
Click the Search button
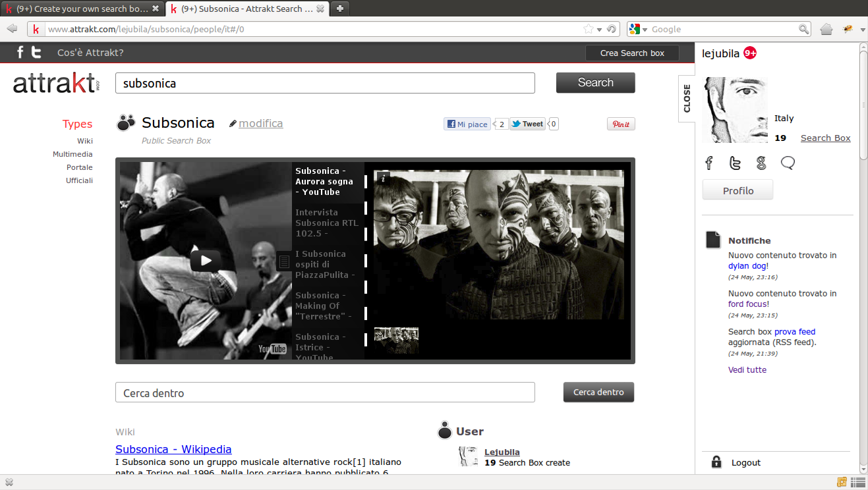point(596,82)
